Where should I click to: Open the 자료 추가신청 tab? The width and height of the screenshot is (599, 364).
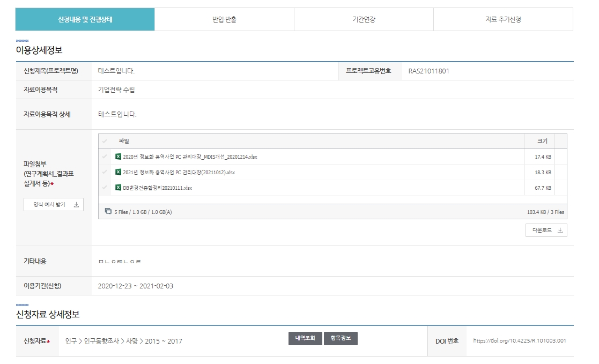click(504, 19)
